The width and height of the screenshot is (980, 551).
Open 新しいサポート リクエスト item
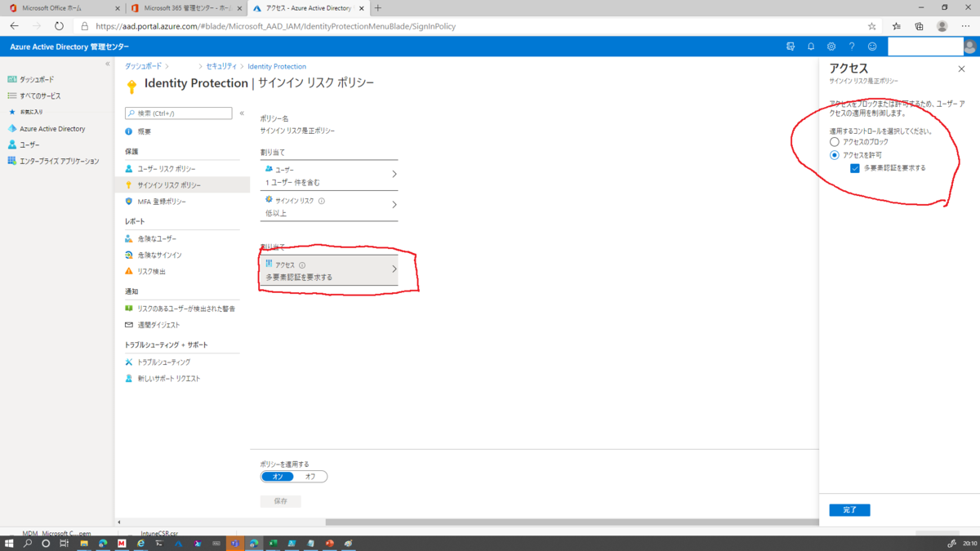tap(169, 379)
